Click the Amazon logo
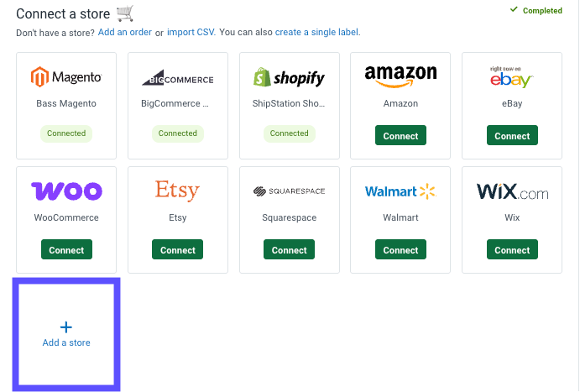Screen dimensions: 580x392 tap(400, 76)
